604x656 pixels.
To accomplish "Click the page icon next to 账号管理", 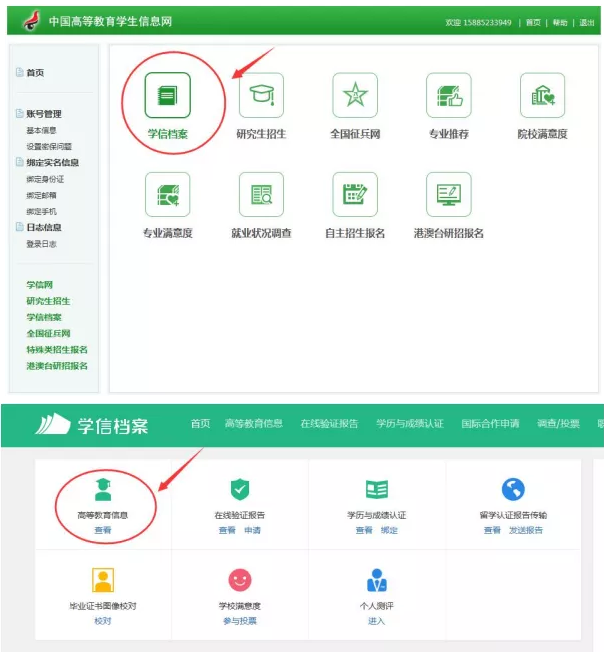I will [19, 113].
